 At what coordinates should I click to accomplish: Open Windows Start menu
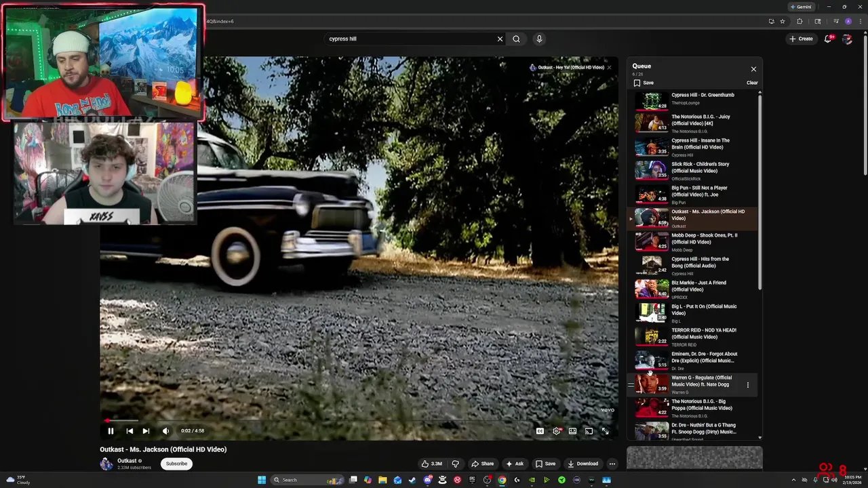click(262, 480)
